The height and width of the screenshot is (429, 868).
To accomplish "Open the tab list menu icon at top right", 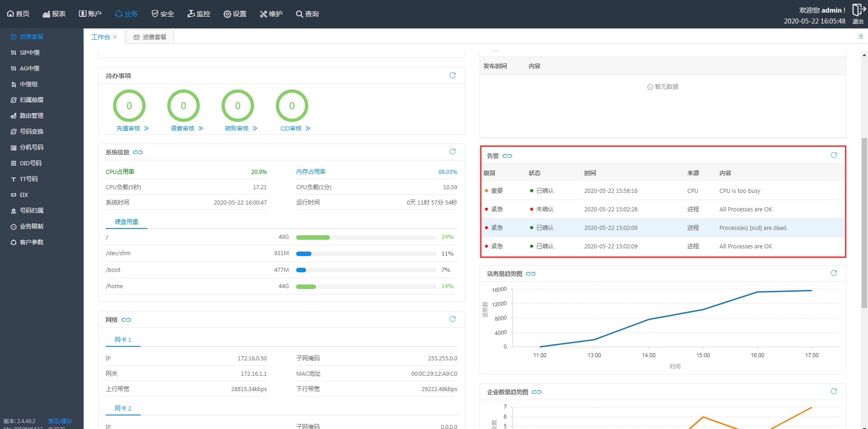I will pos(860,37).
